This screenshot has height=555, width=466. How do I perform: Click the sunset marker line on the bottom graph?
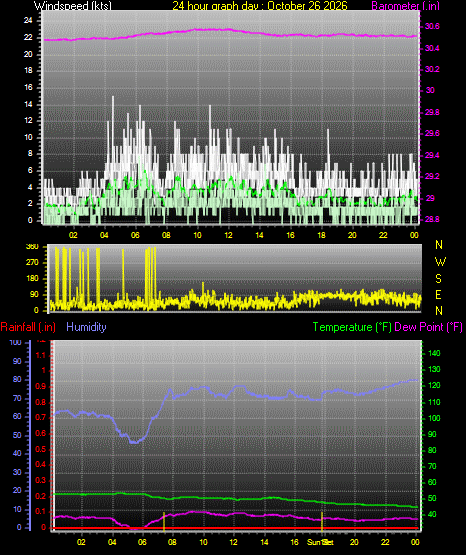pyautogui.click(x=322, y=521)
